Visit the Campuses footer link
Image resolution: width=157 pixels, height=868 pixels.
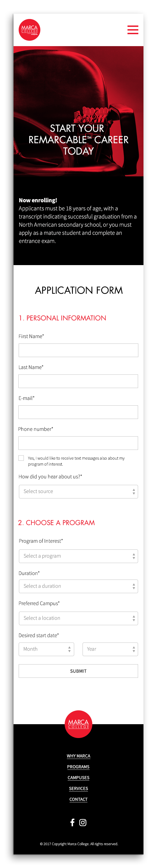[x=78, y=777]
